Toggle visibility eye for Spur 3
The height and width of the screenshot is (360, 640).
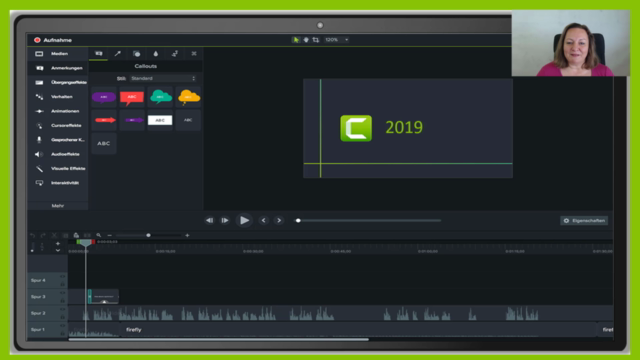(x=62, y=293)
